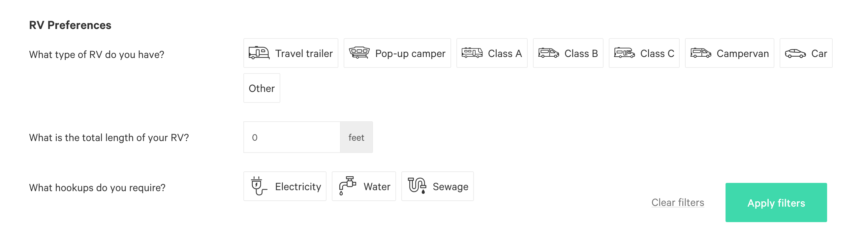Click the Class B van icon
Viewport: 868px width, 232px height.
click(548, 53)
